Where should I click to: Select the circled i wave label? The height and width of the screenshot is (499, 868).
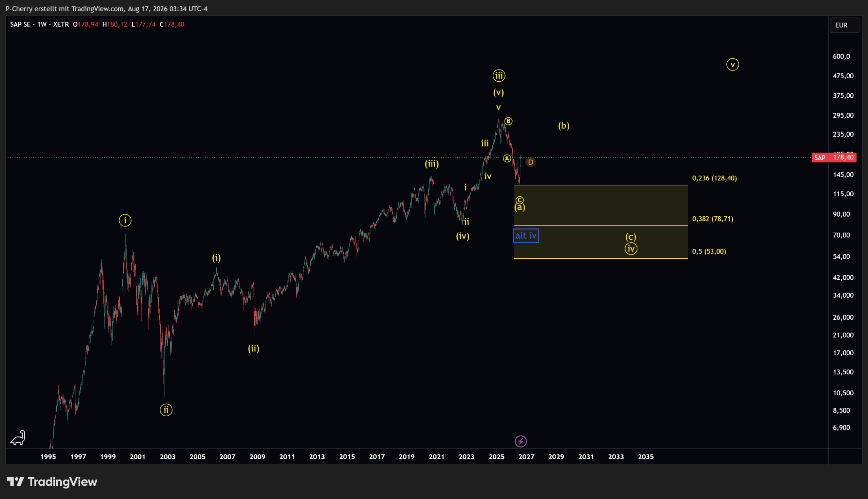click(x=125, y=220)
